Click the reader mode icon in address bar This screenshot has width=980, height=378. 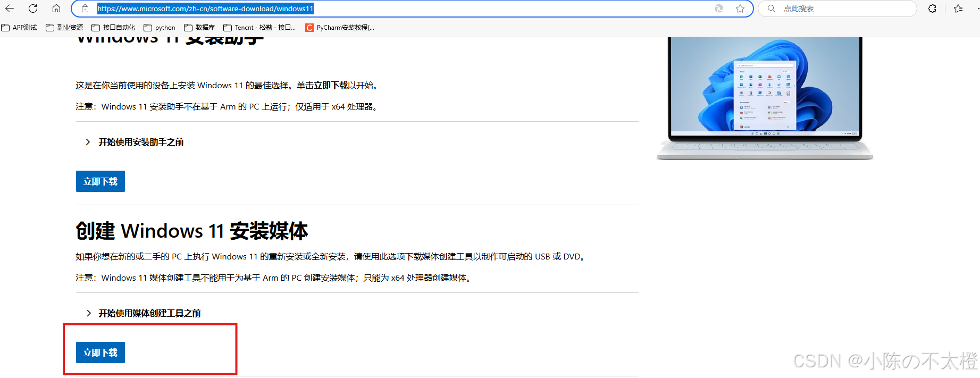719,9
